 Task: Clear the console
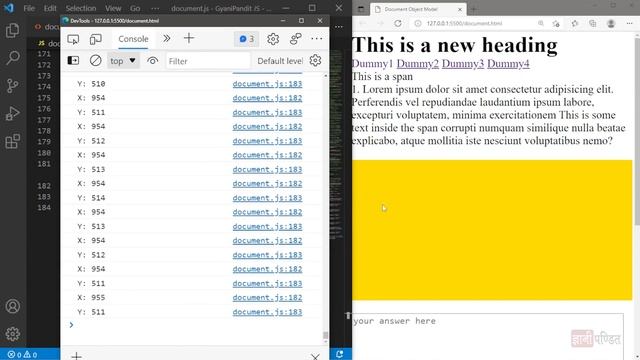96,61
